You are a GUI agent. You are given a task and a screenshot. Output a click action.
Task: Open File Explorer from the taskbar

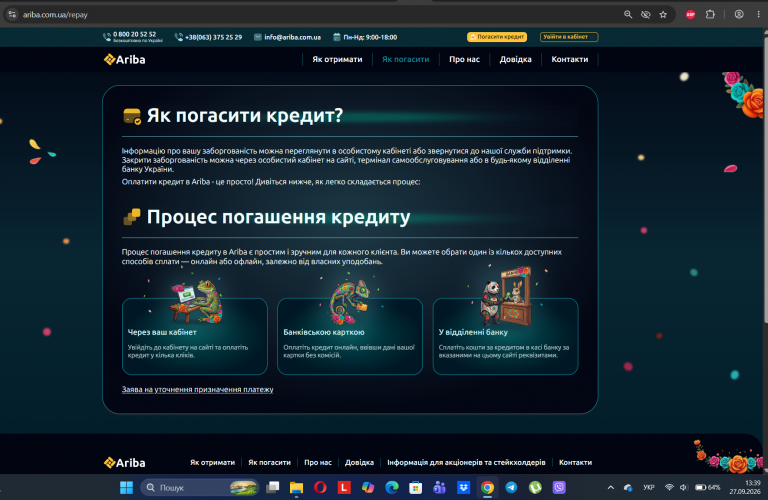click(296, 488)
